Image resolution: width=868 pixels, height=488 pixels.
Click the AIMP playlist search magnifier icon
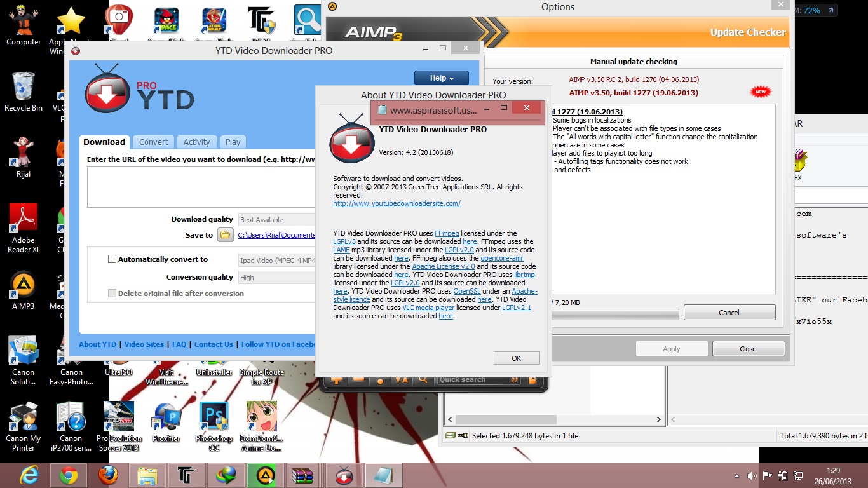(423, 379)
